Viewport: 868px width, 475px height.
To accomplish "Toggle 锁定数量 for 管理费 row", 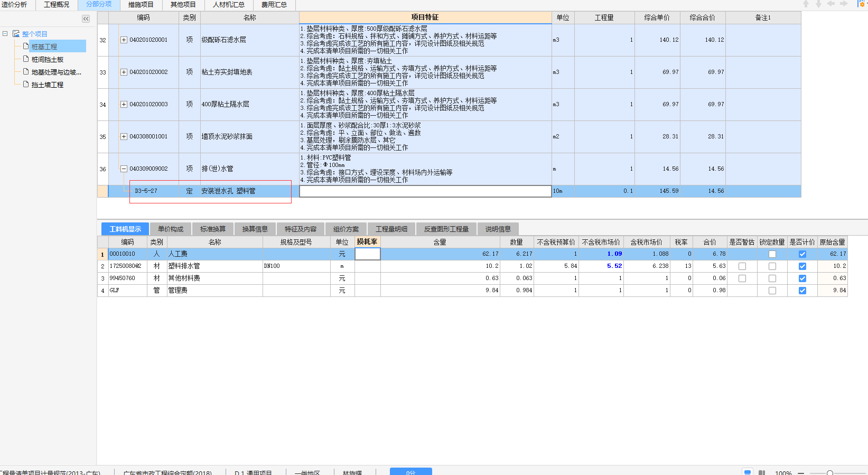I will coord(772,291).
